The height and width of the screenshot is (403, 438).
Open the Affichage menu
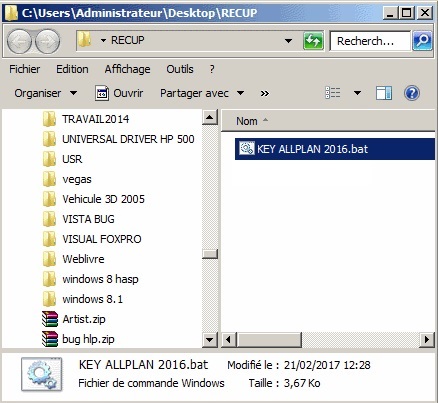point(127,69)
